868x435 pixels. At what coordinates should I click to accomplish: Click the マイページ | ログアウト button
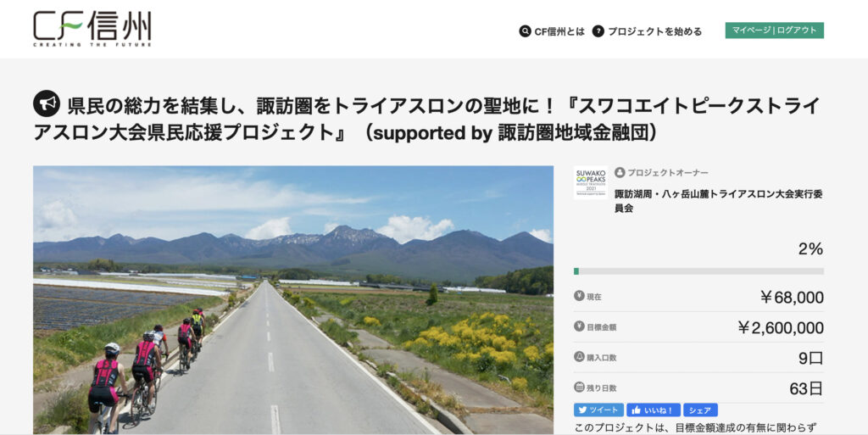775,31
